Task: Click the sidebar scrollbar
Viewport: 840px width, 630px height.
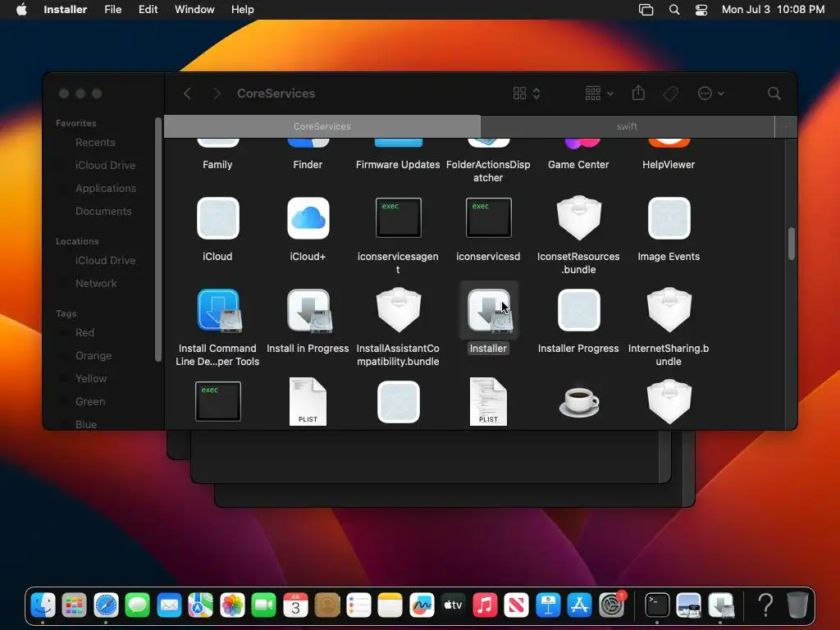Action: [158, 240]
